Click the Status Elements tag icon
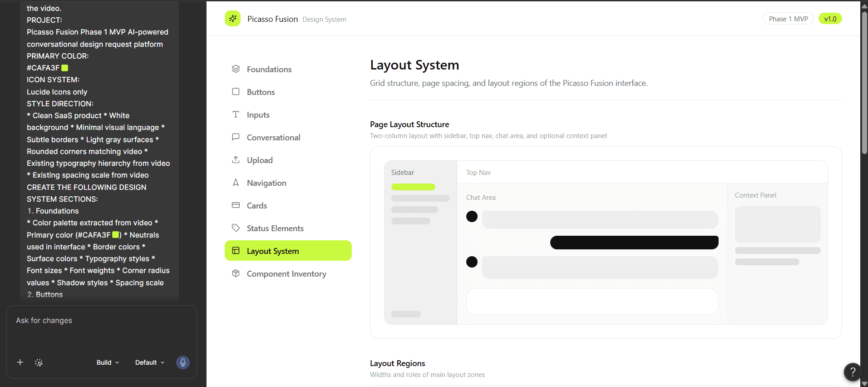 [x=236, y=228]
